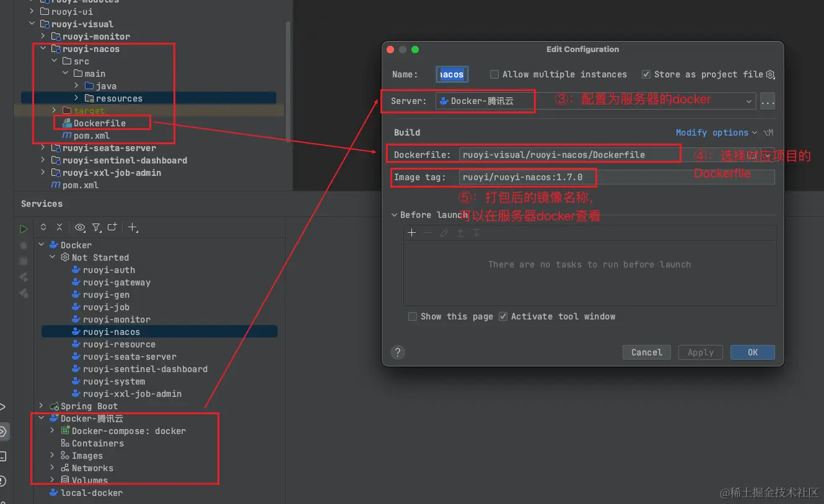This screenshot has width=824, height=504.
Task: Click the stop square icon in Services sidebar
Action: pos(24,261)
